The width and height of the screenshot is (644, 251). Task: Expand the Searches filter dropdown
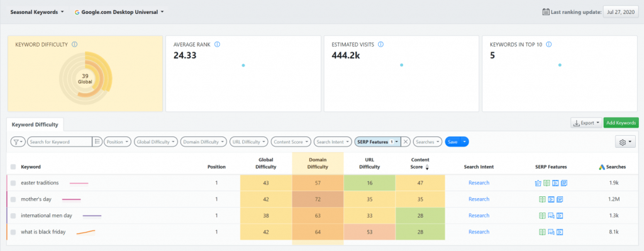click(428, 142)
